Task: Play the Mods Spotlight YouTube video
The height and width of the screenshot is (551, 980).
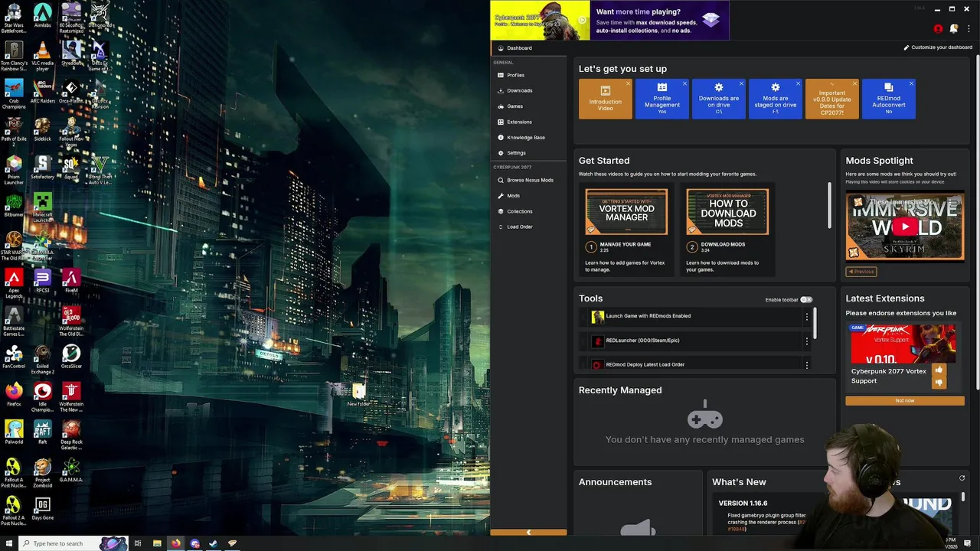Action: [x=905, y=227]
